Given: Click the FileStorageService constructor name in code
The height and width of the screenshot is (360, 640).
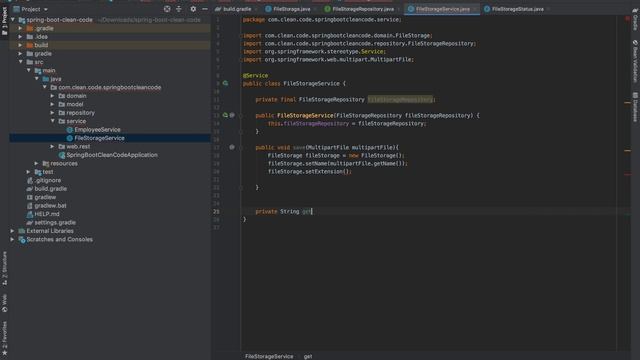Looking at the screenshot, I should coord(305,116).
